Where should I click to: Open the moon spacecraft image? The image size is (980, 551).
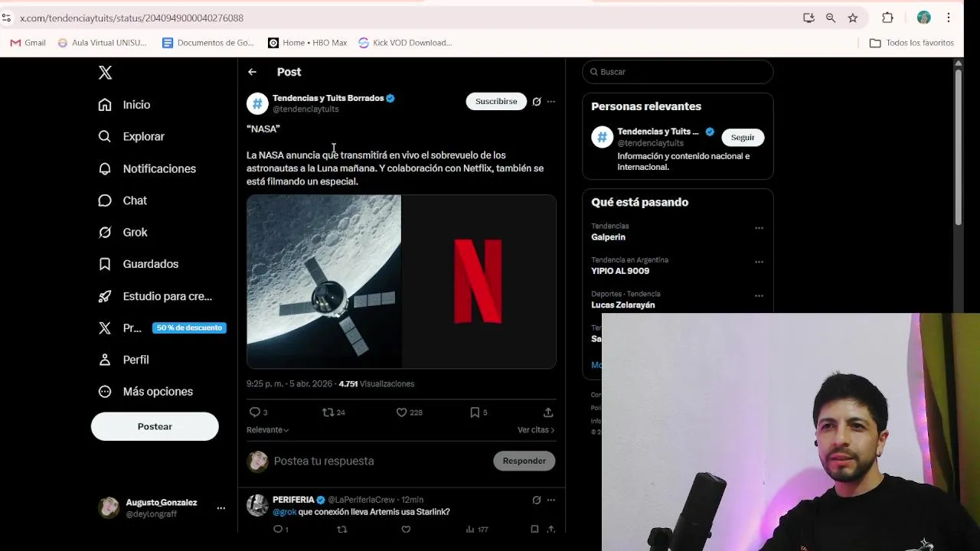coord(324,282)
